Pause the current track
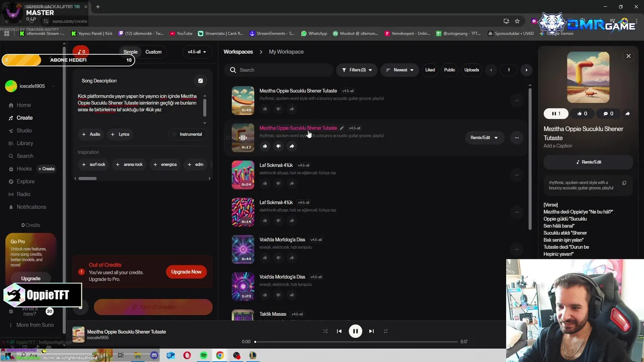The width and height of the screenshot is (644, 362). click(355, 331)
